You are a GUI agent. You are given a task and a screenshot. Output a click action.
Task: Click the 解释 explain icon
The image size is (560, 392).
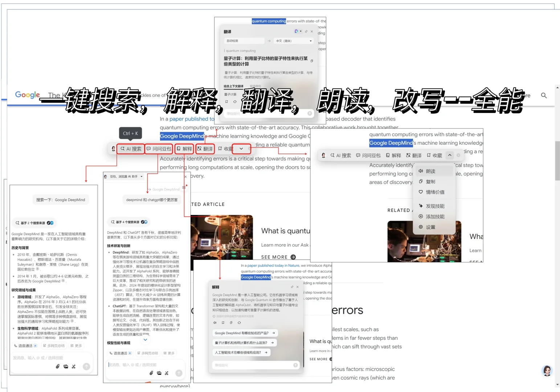tap(184, 148)
